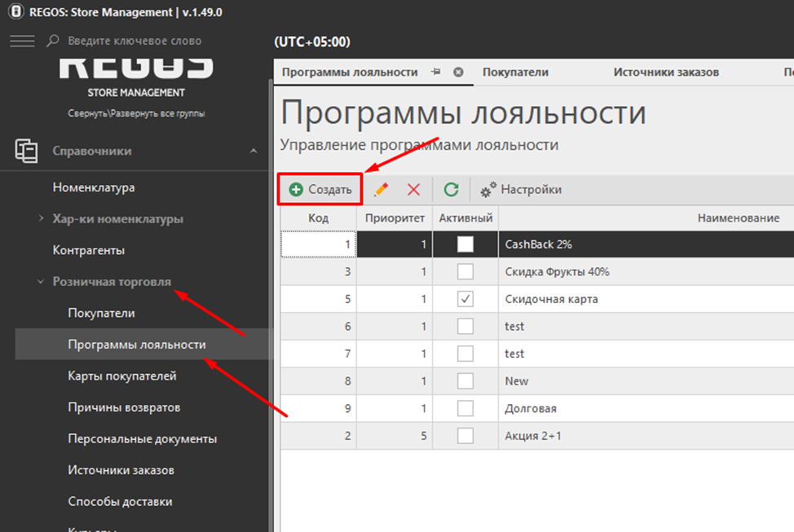The height and width of the screenshot is (532, 794).
Task: Close the Программы лояльности tab
Action: pos(458,73)
